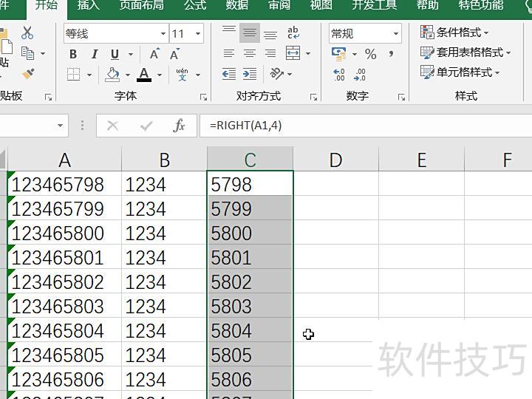Select column C header
This screenshot has height=399, width=532.
tap(250, 160)
